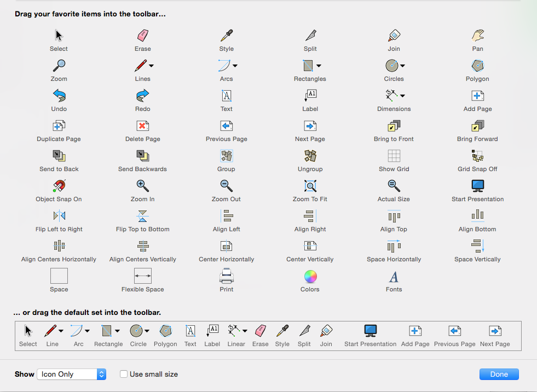This screenshot has height=392, width=537.
Task: Toggle the Grid Snap Off item
Action: [477, 156]
